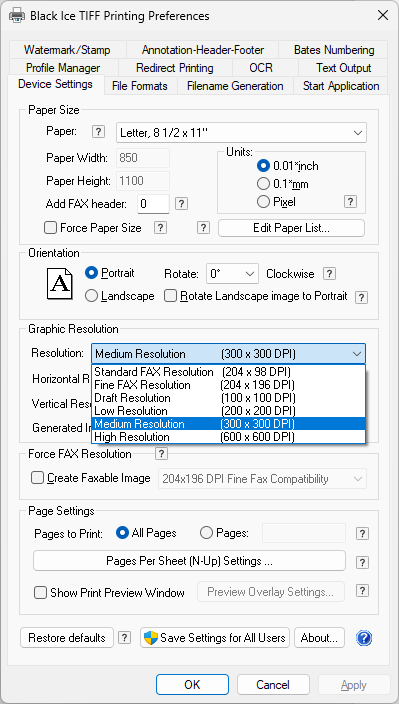Image resolution: width=399 pixels, height=704 pixels.
Task: Click blue round help icon near About
Action: point(364,638)
